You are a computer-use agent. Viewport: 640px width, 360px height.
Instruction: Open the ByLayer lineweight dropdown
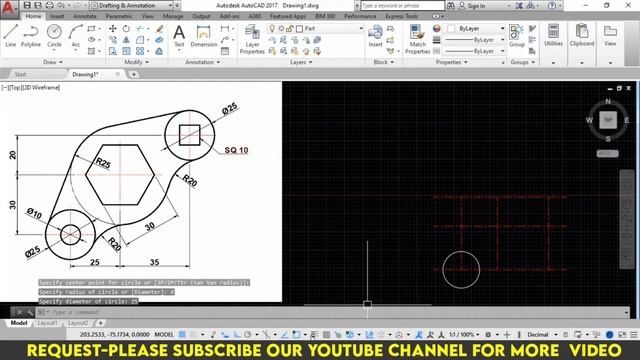(475, 40)
